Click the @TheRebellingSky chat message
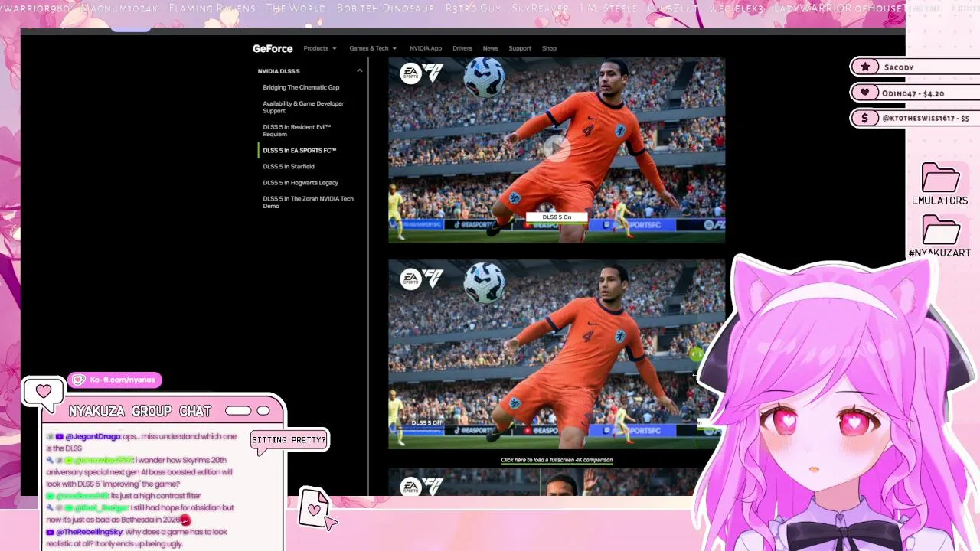This screenshot has width=980, height=551. 138,537
